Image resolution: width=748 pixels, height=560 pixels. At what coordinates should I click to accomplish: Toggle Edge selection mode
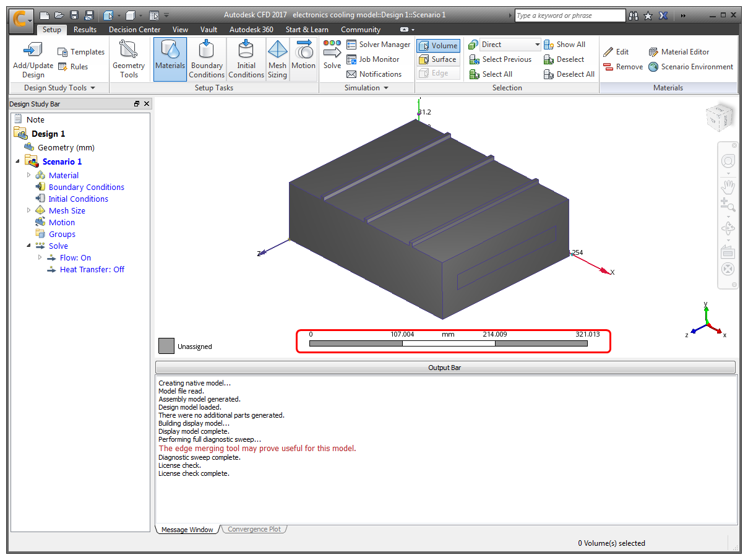click(x=438, y=73)
